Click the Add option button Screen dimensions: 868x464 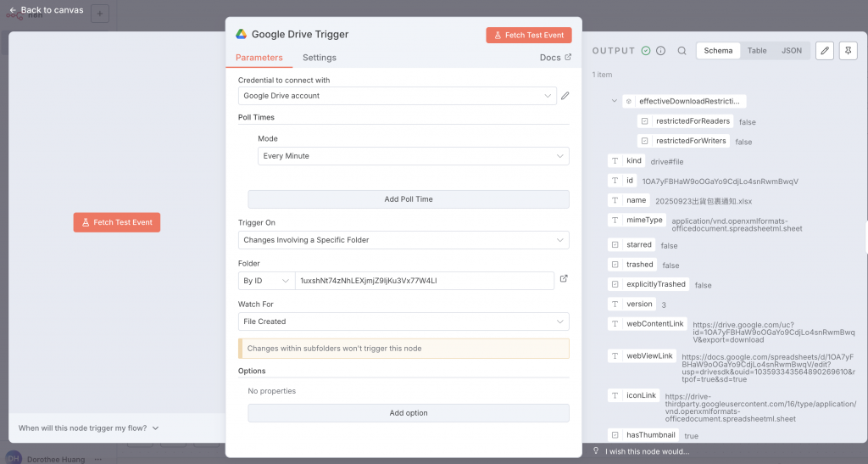tap(409, 413)
